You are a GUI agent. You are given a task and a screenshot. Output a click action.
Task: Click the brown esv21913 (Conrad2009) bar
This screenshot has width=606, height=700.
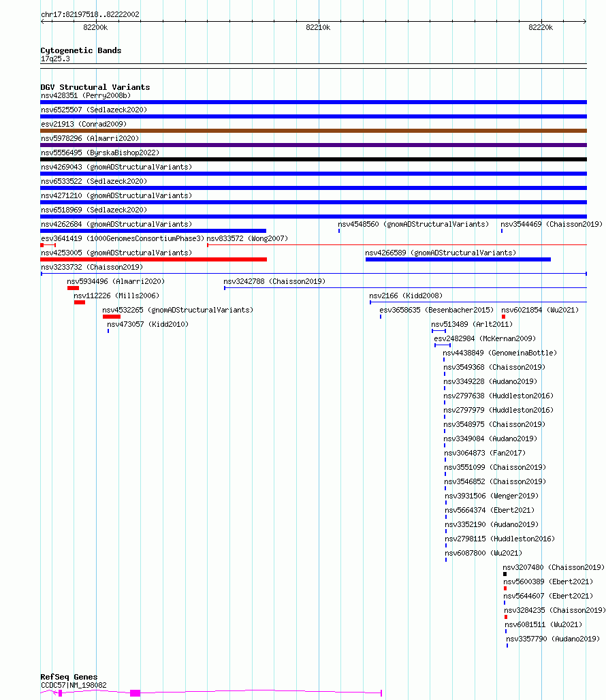point(313,131)
